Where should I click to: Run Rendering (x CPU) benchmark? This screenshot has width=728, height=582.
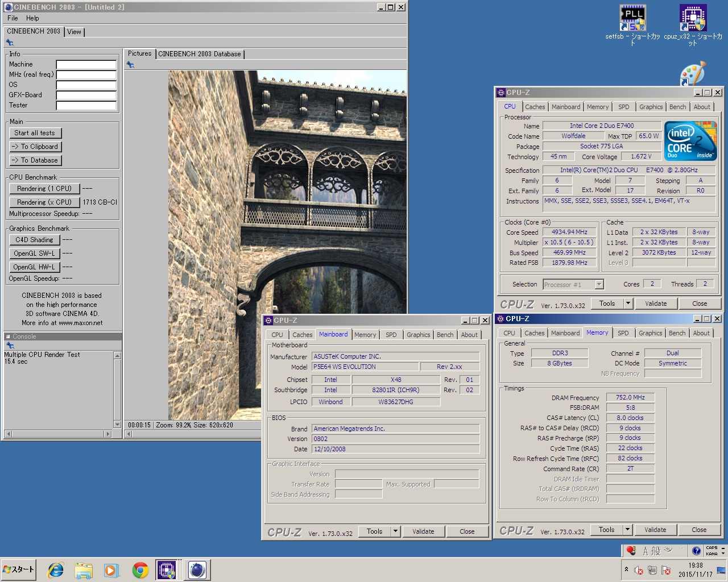coord(44,202)
